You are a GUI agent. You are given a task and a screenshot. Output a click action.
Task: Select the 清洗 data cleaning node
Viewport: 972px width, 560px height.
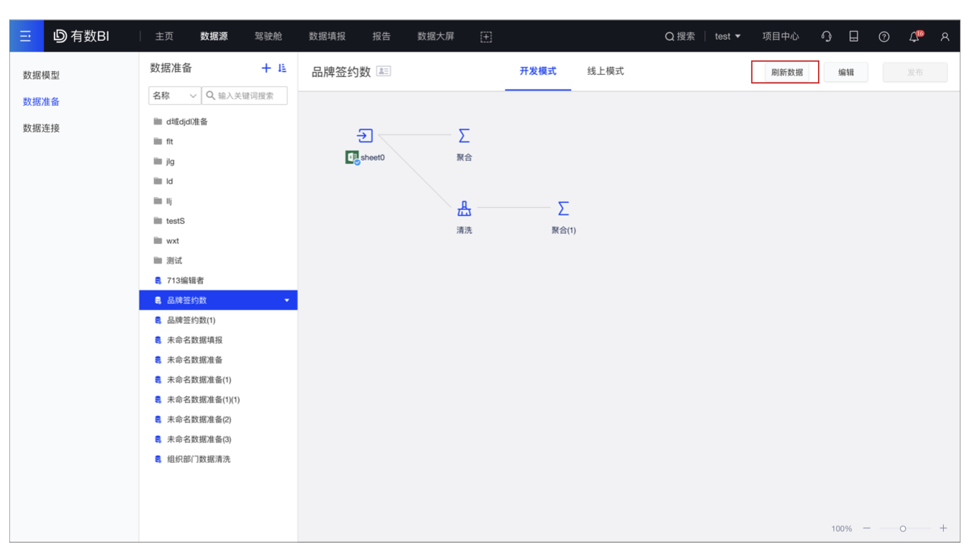click(x=464, y=209)
